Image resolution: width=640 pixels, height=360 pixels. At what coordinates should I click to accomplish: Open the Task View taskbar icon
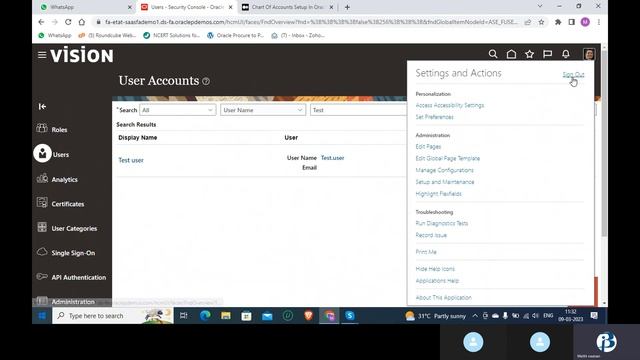coord(184,316)
